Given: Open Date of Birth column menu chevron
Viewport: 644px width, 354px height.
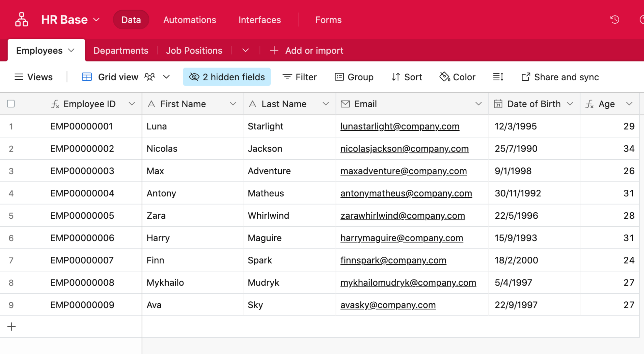Looking at the screenshot, I should click(570, 104).
